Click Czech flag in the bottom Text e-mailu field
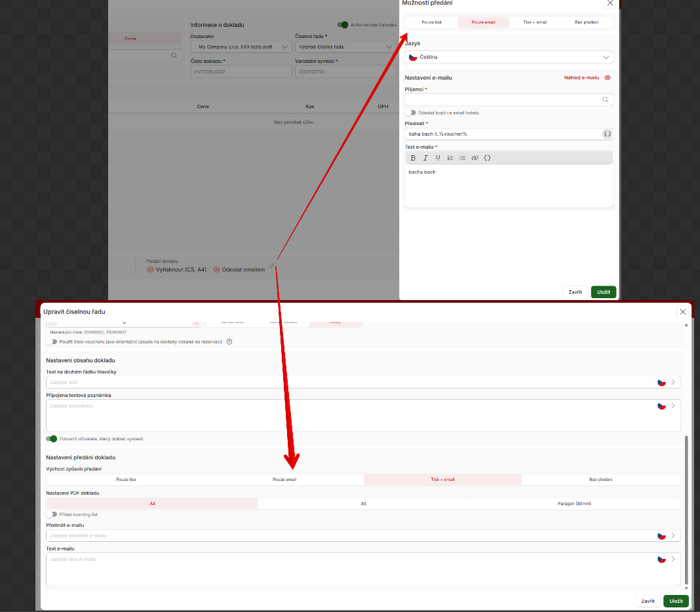 click(x=661, y=559)
